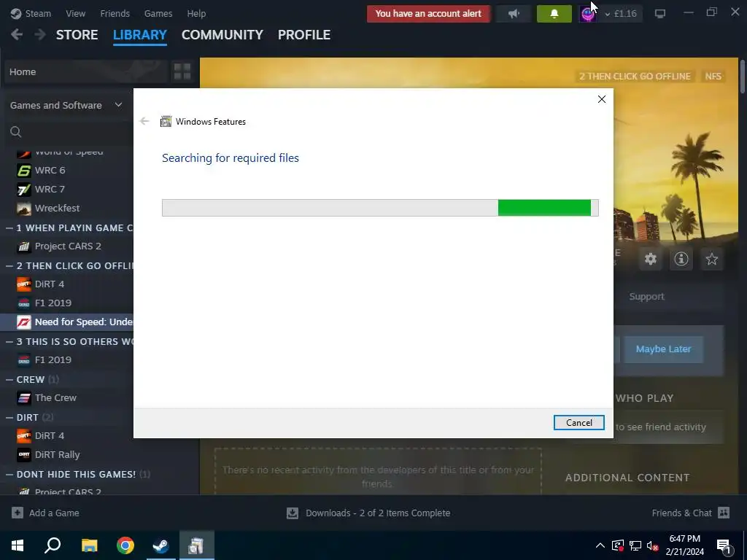
Task: Switch to the PROFILE tab
Action: click(x=304, y=35)
